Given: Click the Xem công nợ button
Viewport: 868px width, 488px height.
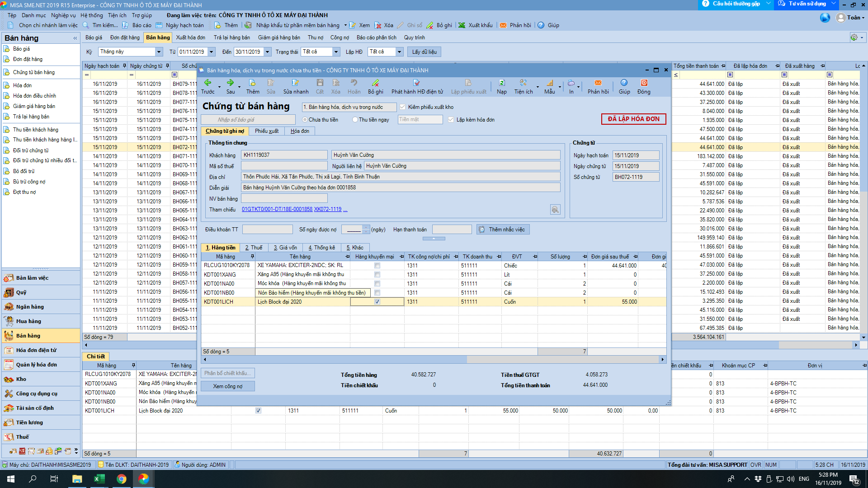Looking at the screenshot, I should pyautogui.click(x=228, y=386).
